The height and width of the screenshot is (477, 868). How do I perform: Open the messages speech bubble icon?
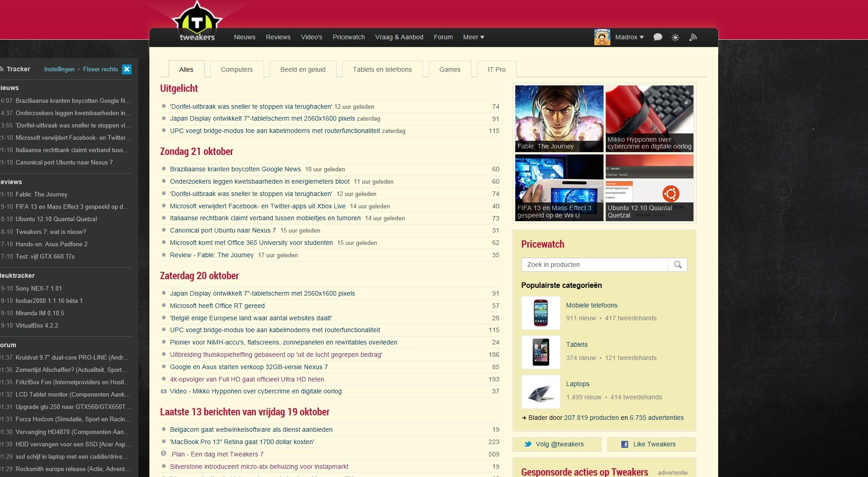point(657,37)
